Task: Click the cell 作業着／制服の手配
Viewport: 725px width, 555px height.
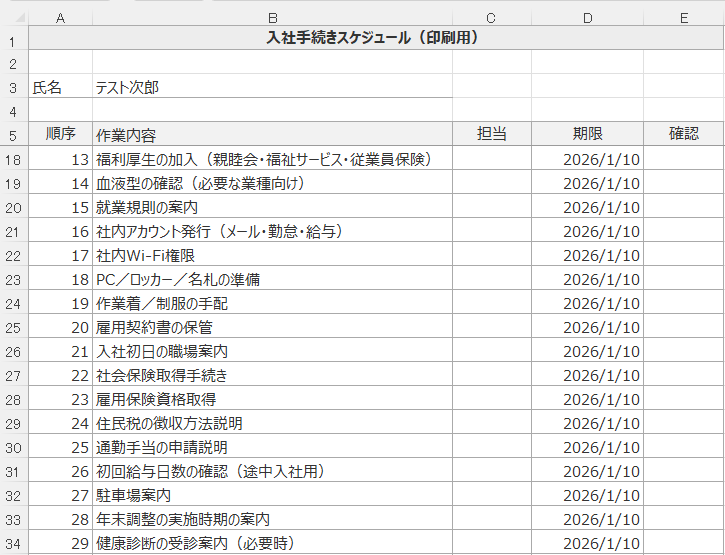Action: [x=272, y=302]
